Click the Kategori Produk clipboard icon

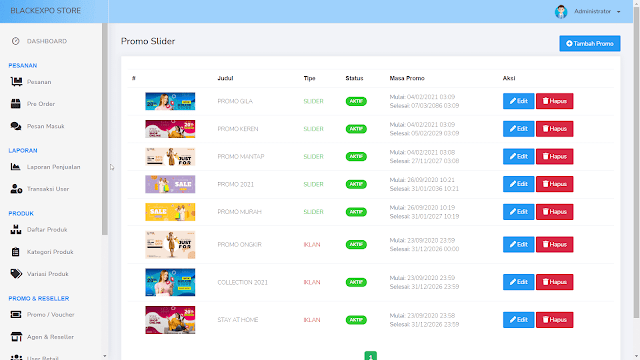pos(16,252)
